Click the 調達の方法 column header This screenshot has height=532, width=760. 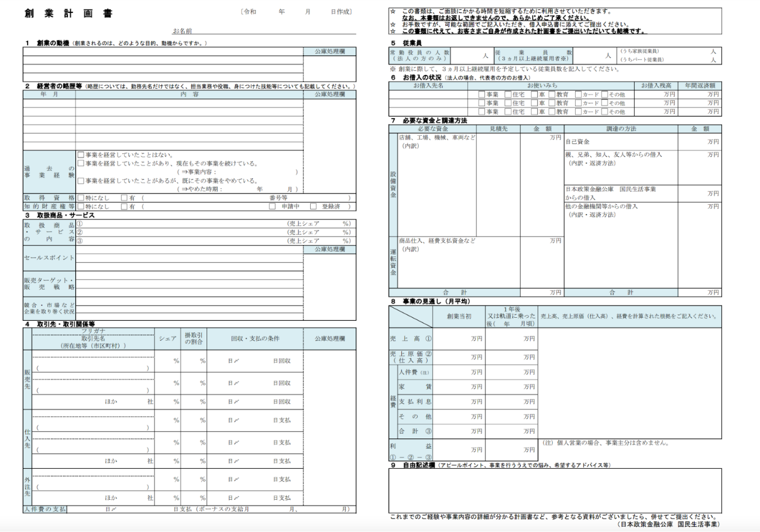click(x=621, y=129)
